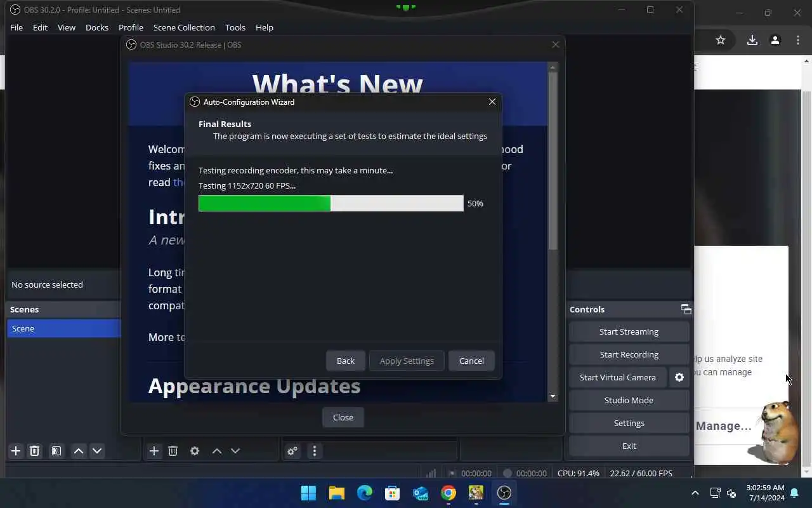The image size is (812, 508).
Task: Open Chrome downloads icon
Action: pos(752,40)
